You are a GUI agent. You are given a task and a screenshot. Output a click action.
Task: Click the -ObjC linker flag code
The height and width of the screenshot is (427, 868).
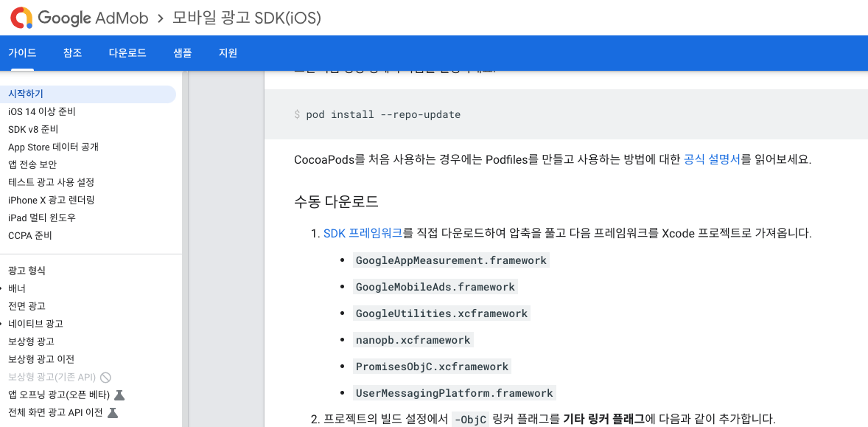pyautogui.click(x=471, y=419)
